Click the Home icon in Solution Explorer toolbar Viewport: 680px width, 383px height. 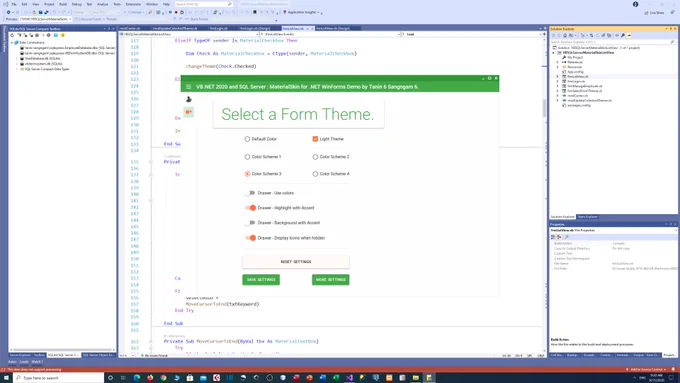pyautogui.click(x=565, y=36)
